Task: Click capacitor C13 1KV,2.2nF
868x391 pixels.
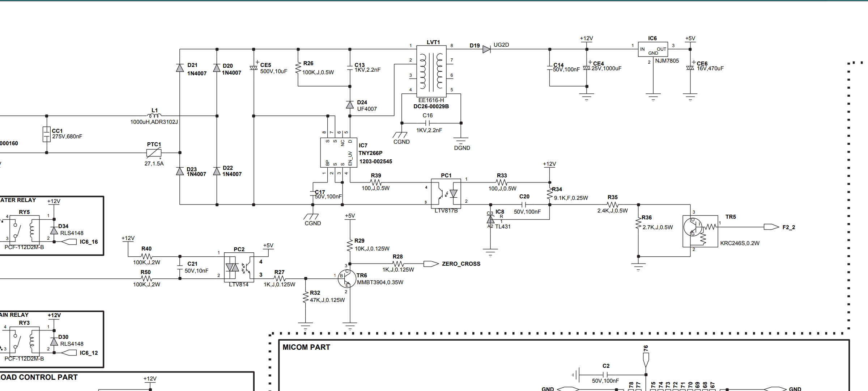Action: click(x=350, y=67)
